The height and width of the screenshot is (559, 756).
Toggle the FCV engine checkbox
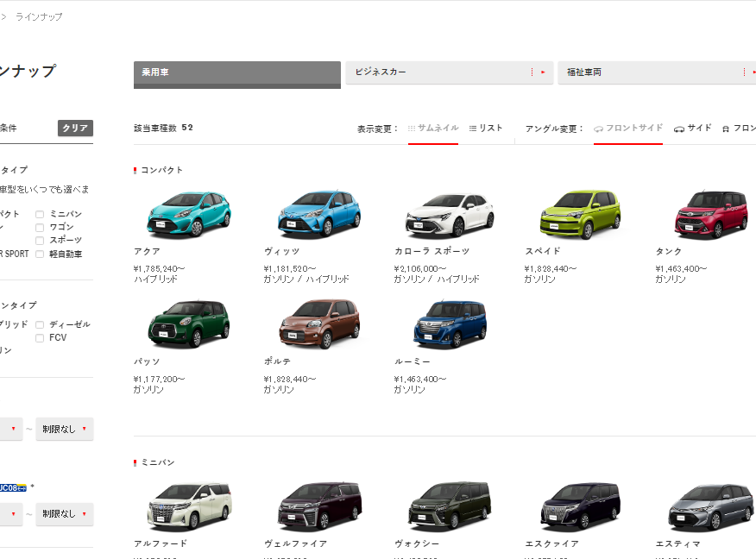(40, 338)
